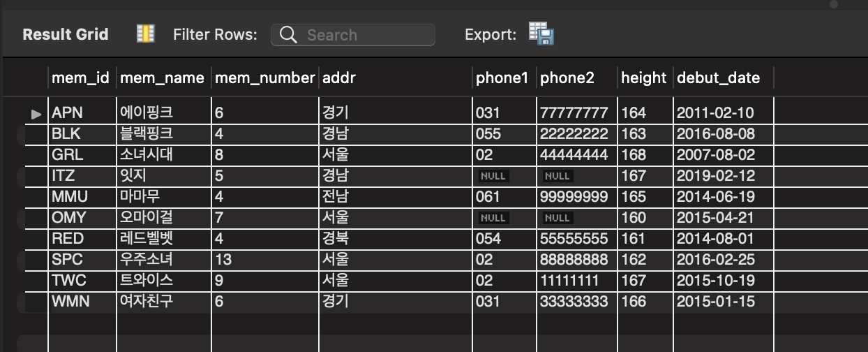
Task: Select the 경북 address cell
Action: click(395, 239)
